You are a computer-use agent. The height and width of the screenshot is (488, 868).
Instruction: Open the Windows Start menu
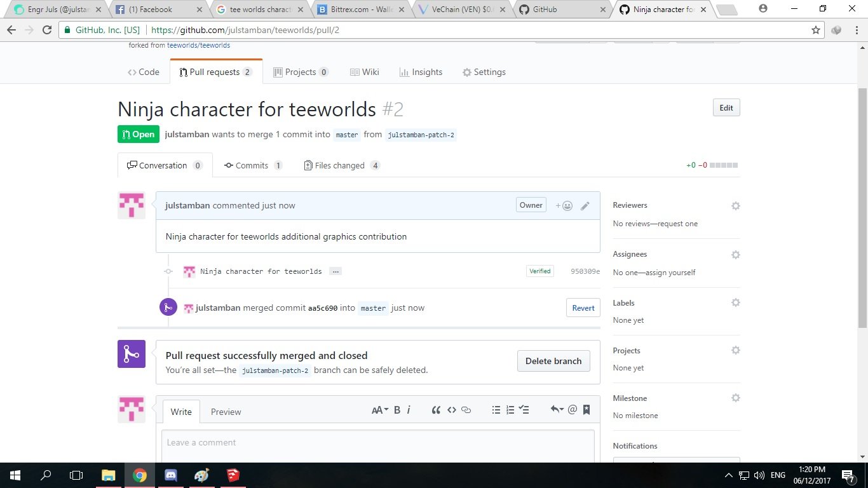tap(15, 475)
